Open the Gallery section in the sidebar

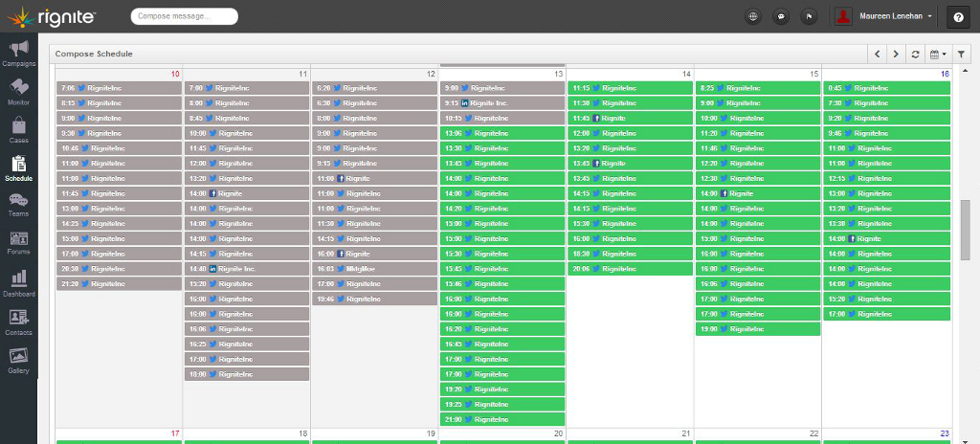click(19, 361)
